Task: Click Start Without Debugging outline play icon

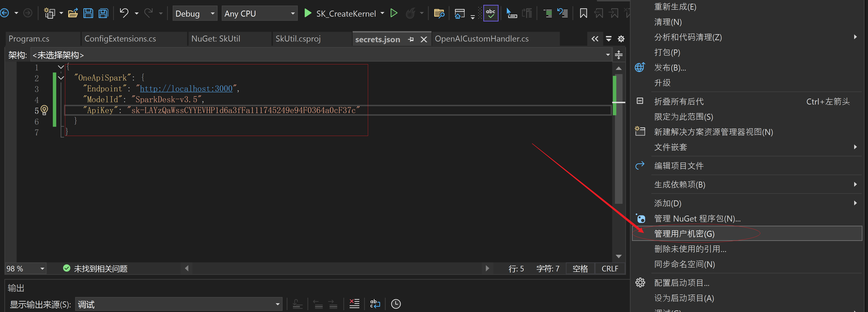Action: (394, 13)
